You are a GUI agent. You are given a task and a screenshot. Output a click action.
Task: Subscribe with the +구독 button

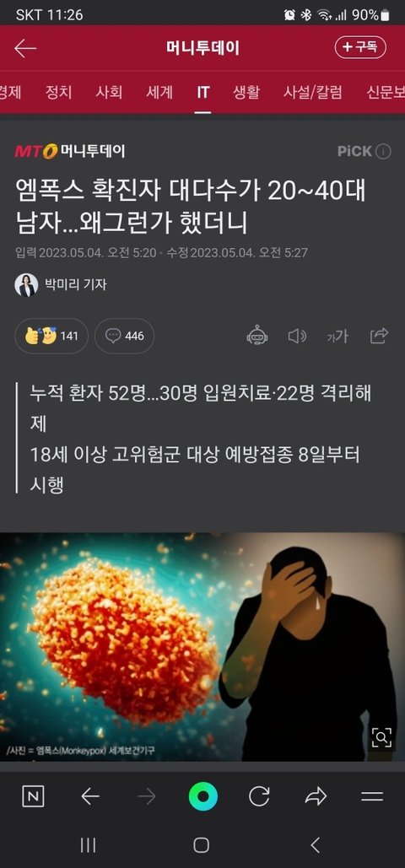point(360,47)
